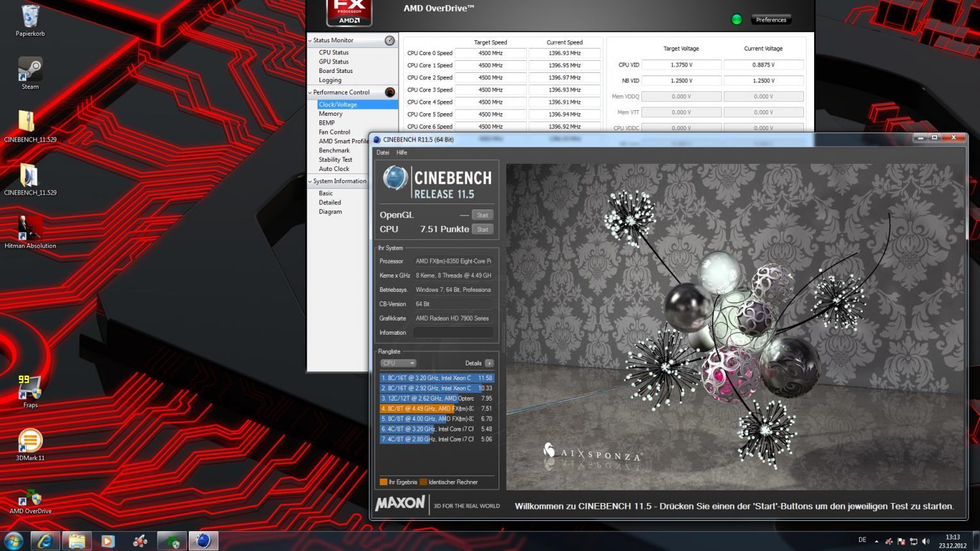Open Fan Control in OverDrive
Image resolution: width=980 pixels, height=551 pixels.
click(x=334, y=132)
